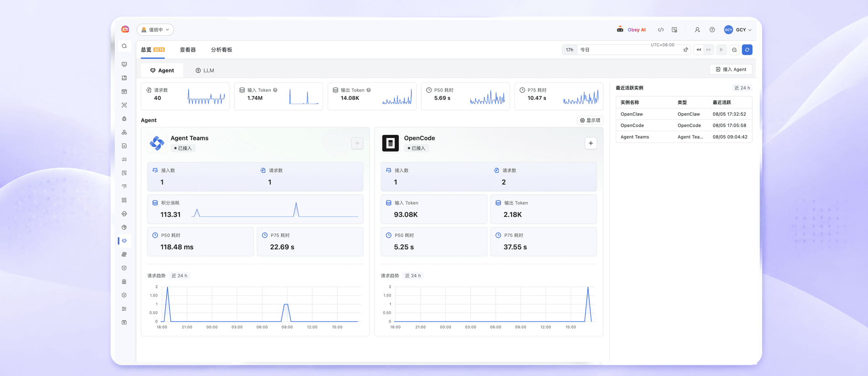868x376 pixels.
Task: Click the Agent Teams P50 耗时 value 118.48 ms
Action: pos(177,247)
